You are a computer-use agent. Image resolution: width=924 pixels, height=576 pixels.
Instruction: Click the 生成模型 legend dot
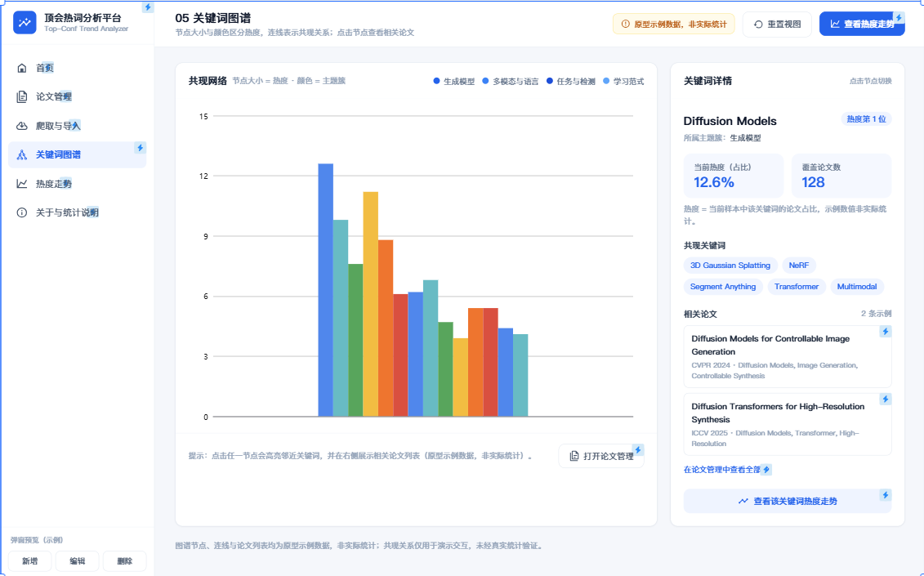point(436,82)
